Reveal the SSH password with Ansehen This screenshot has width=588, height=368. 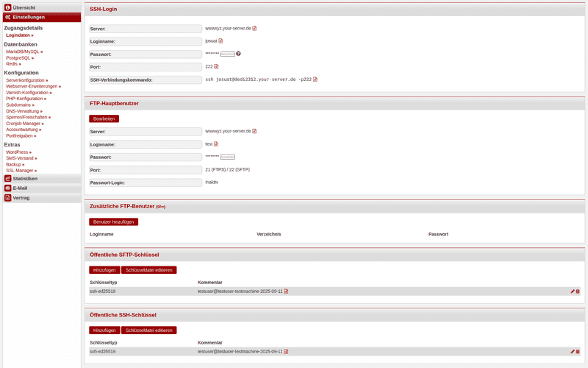(227, 54)
